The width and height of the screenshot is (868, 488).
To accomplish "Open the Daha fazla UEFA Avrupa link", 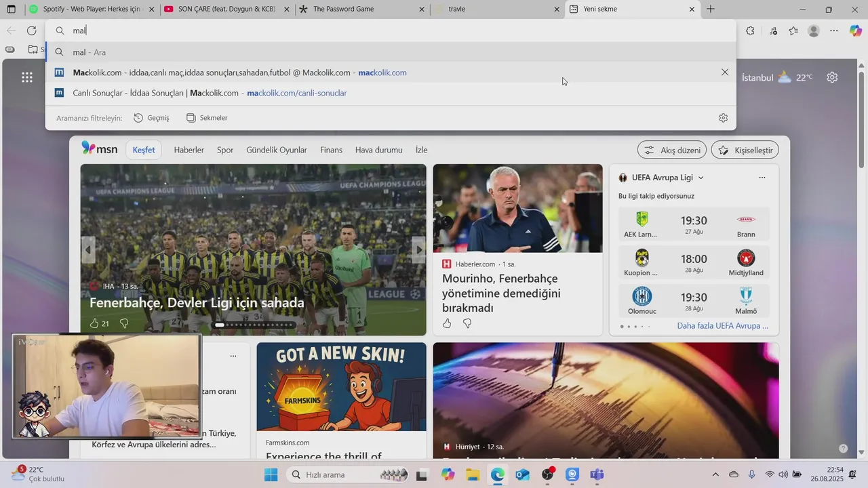I will click(x=723, y=326).
